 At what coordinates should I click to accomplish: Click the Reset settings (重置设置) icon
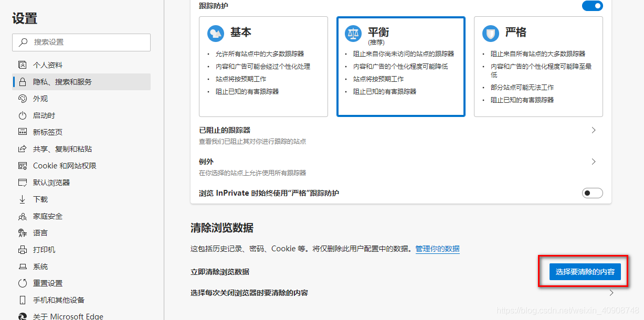click(22, 283)
